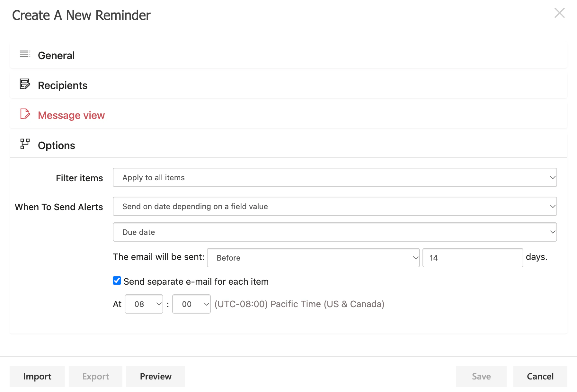Open the General section
The width and height of the screenshot is (577, 392).
click(288, 55)
